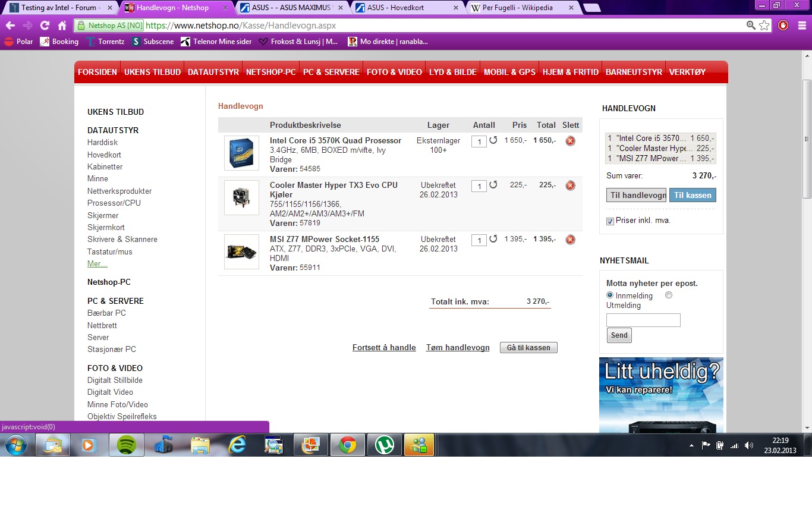Image resolution: width=812 pixels, height=525 pixels.
Task: Open Windows Media Player from taskbar
Action: tap(89, 445)
